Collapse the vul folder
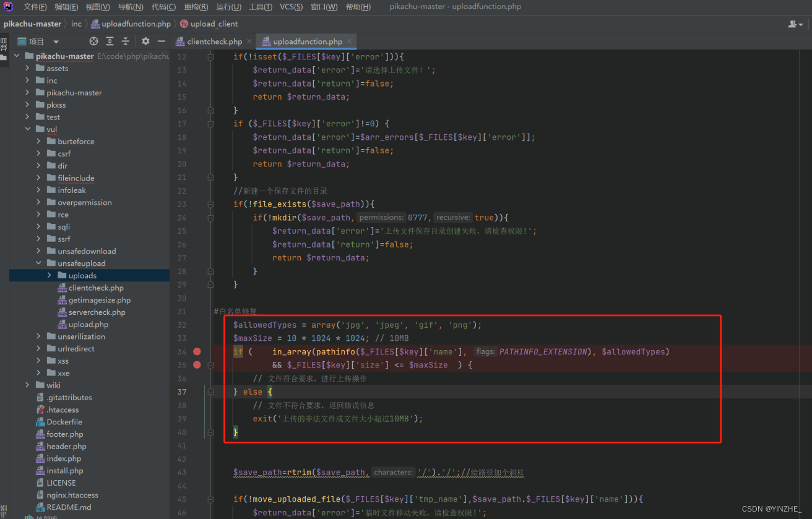 point(27,129)
